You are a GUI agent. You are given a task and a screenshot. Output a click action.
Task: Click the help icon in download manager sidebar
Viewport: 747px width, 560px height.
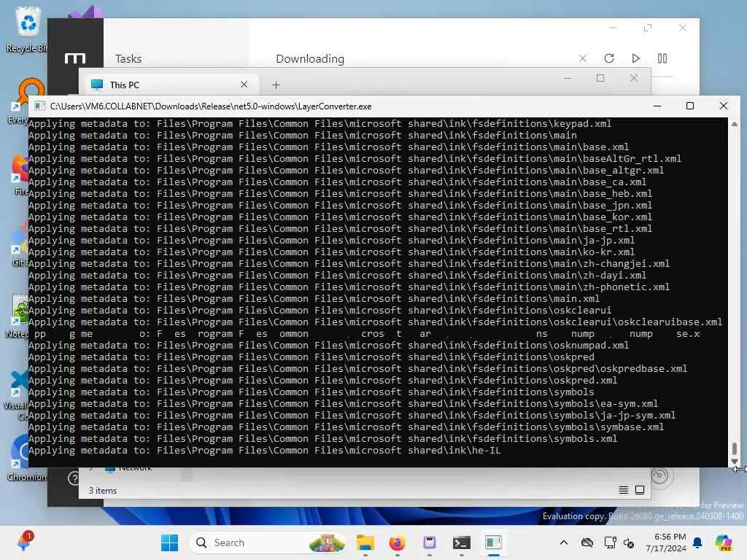pos(74,478)
